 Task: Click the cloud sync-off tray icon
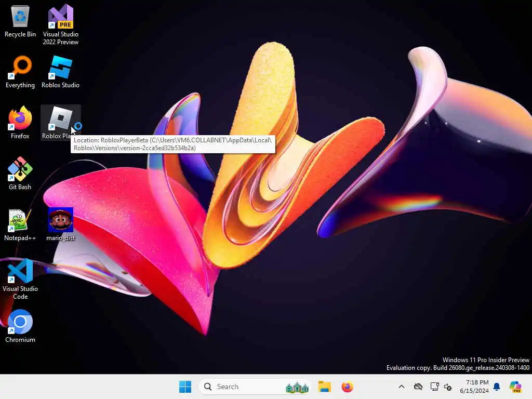(x=418, y=387)
